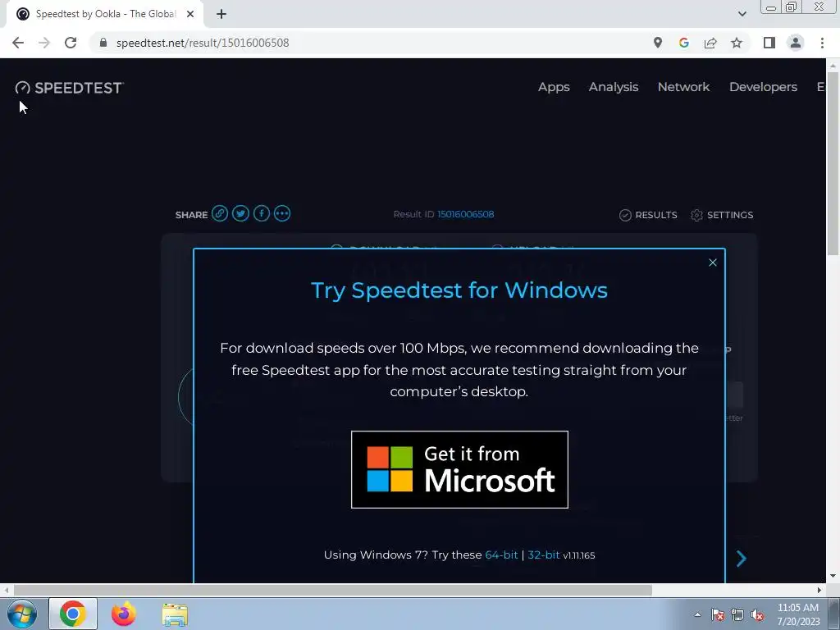The height and width of the screenshot is (630, 840).
Task: Close the Speedtest by Ookla tab
Action: [x=190, y=15]
